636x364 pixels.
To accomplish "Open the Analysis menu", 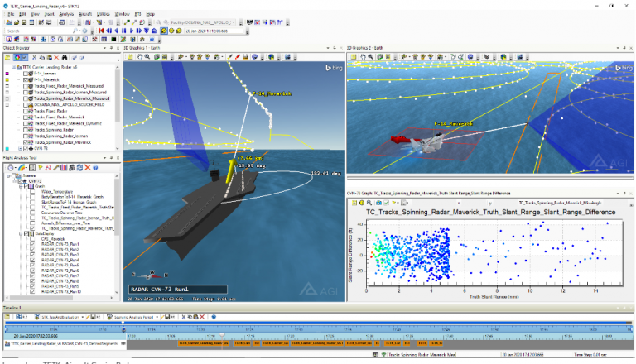I will point(66,14).
